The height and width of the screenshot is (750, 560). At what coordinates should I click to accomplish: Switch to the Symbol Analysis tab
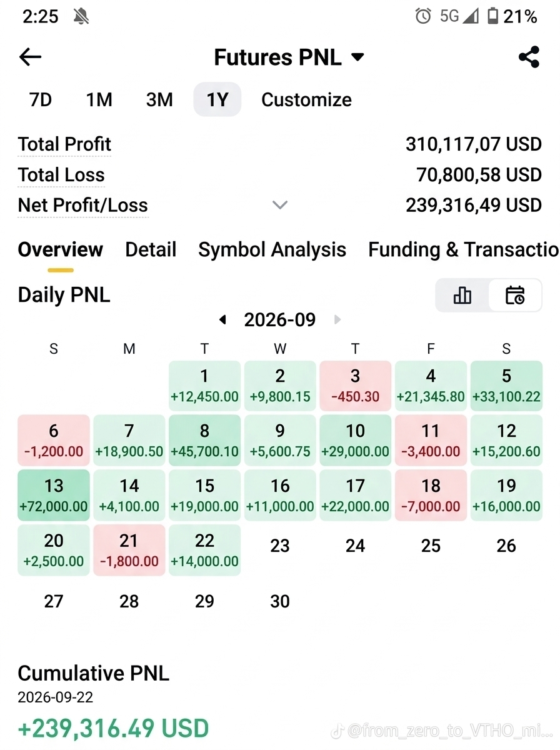pyautogui.click(x=272, y=250)
